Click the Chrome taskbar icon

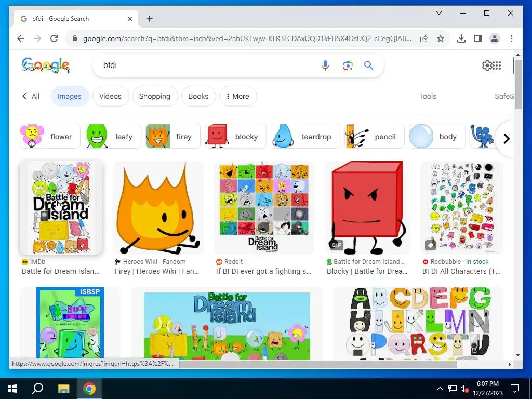[x=89, y=389]
